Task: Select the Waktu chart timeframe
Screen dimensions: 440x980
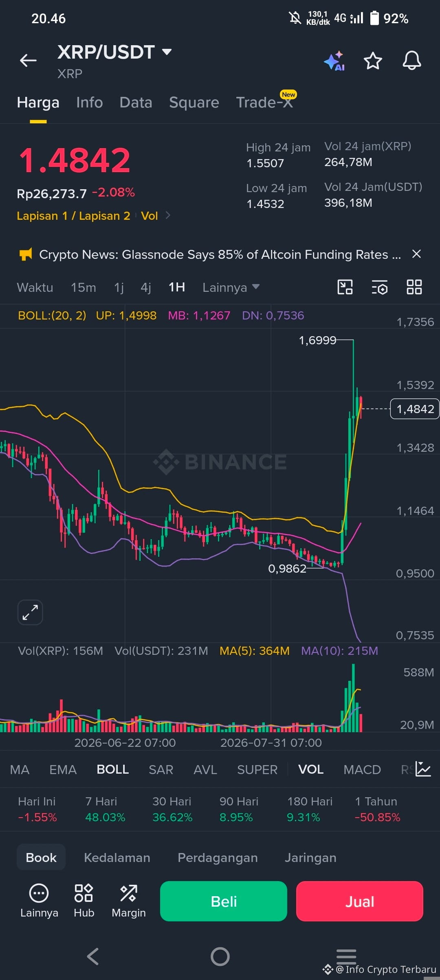Action: [x=35, y=287]
